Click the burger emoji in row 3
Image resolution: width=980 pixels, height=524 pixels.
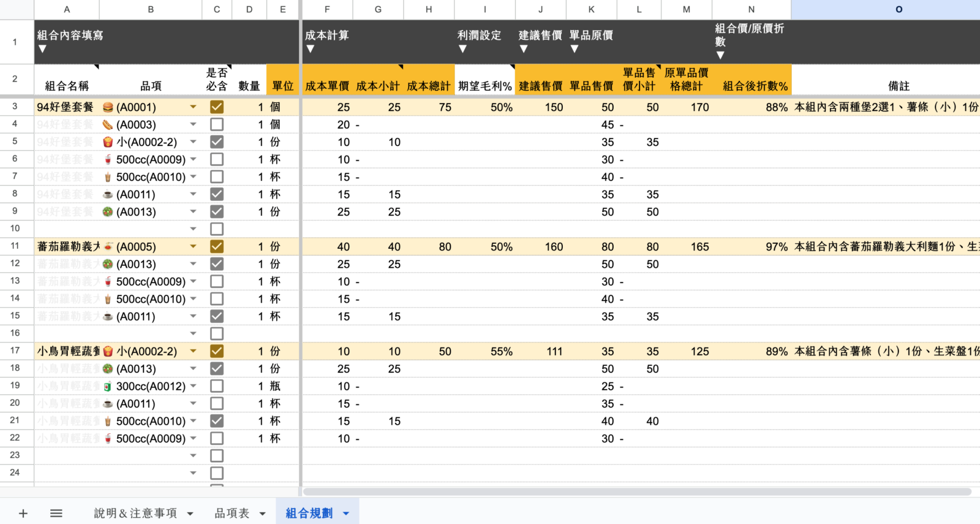tap(108, 107)
